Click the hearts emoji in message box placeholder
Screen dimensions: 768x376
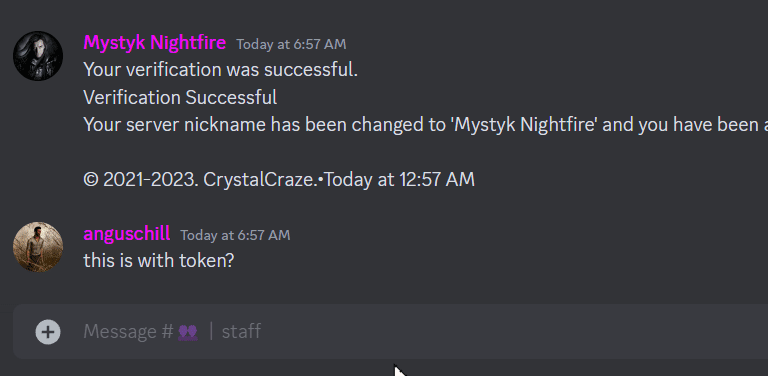point(188,332)
